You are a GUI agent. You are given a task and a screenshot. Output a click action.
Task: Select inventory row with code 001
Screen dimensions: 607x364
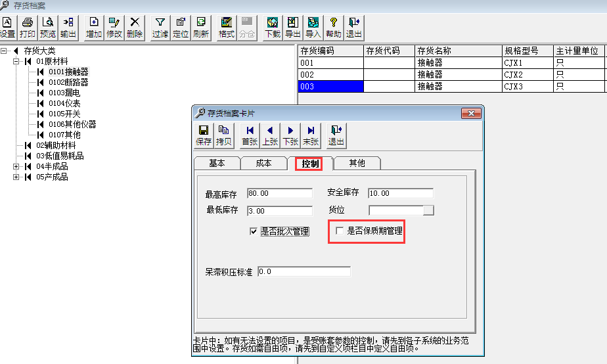[451, 62]
